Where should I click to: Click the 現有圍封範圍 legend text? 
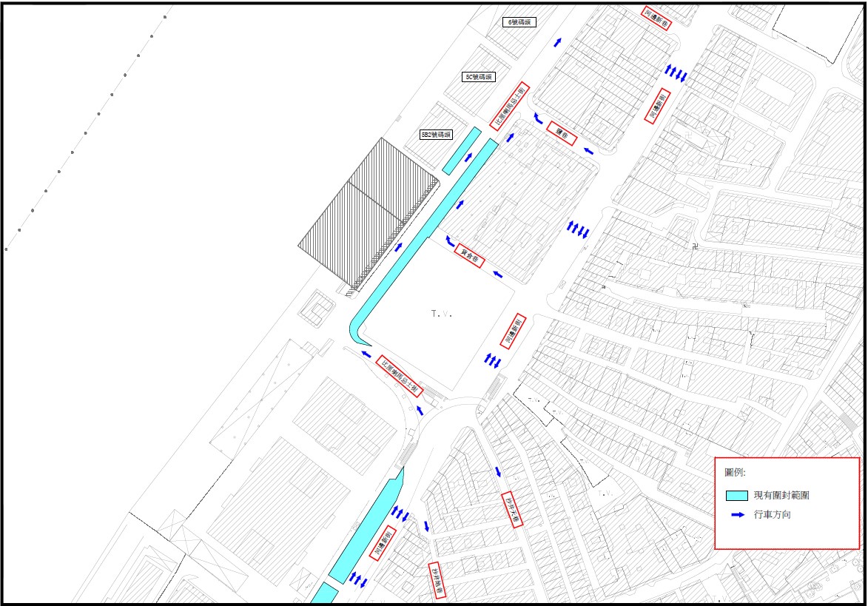(781, 495)
